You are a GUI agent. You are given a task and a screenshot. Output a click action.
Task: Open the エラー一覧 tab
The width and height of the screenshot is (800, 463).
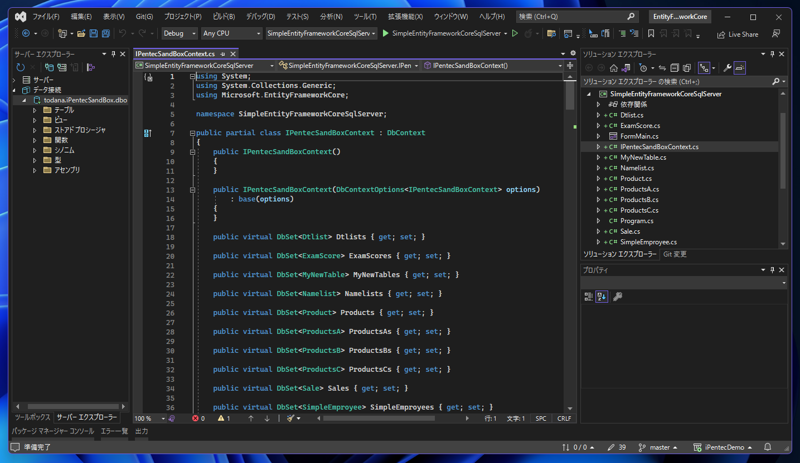[x=114, y=431]
